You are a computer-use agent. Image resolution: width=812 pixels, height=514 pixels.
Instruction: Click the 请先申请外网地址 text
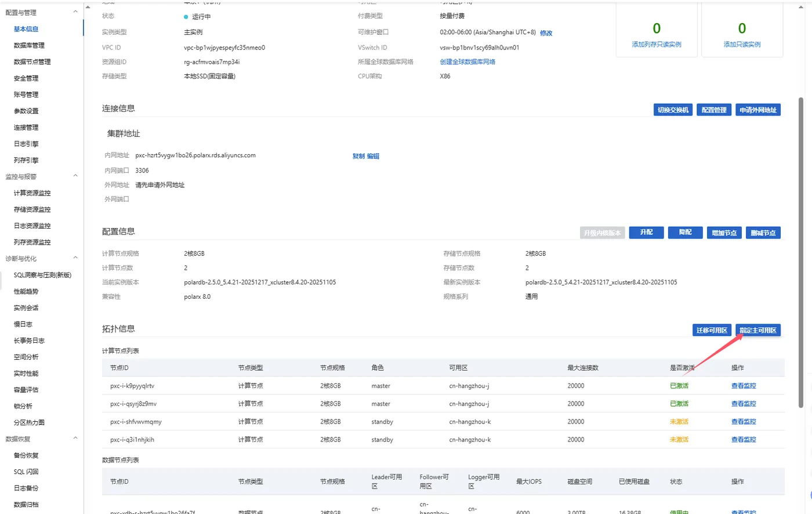tap(160, 185)
